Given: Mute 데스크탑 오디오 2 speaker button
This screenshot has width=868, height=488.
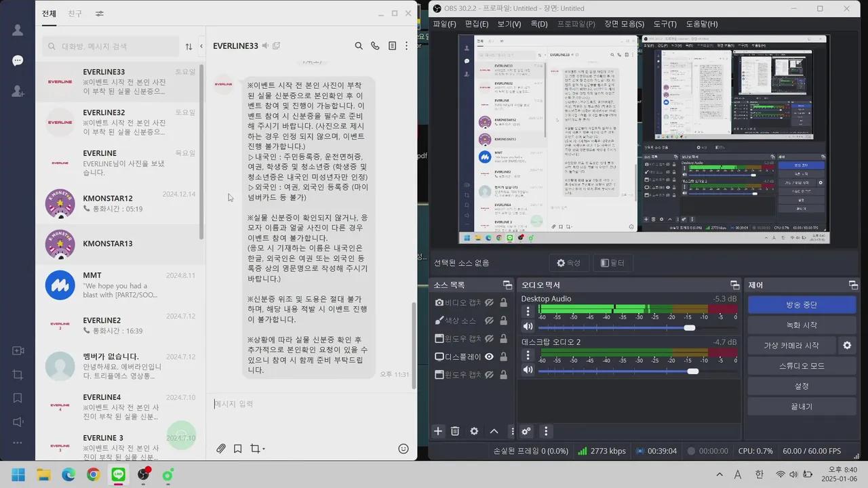Looking at the screenshot, I should pyautogui.click(x=528, y=369).
